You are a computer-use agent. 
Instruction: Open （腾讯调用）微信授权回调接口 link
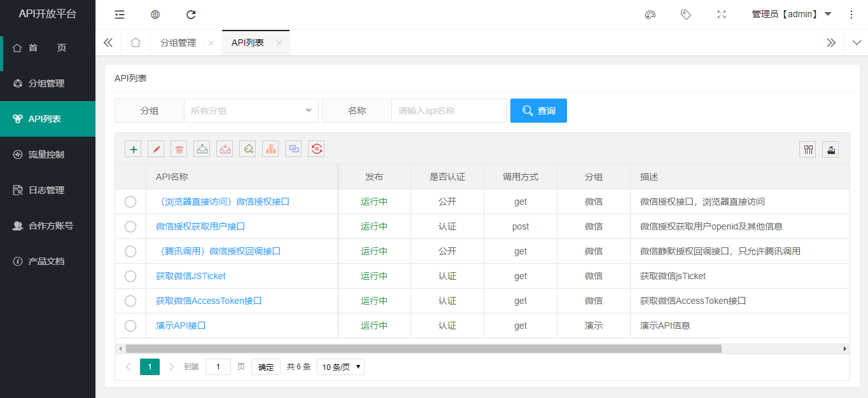tap(218, 251)
